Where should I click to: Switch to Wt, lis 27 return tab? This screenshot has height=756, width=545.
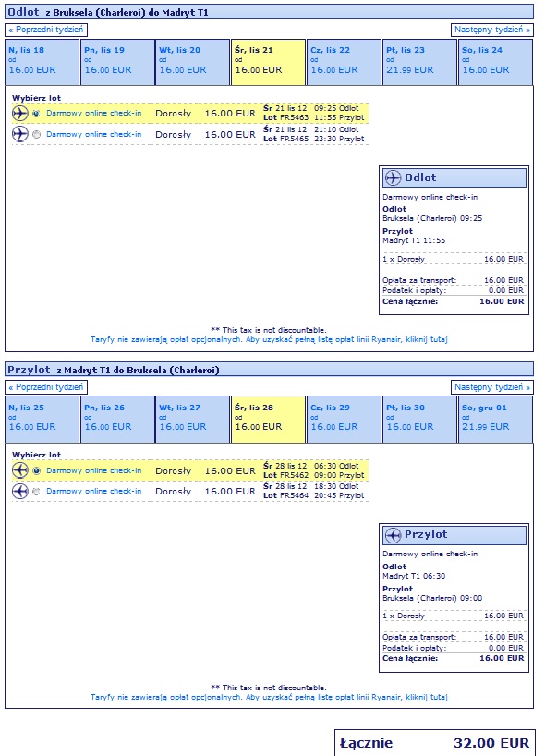[193, 420]
